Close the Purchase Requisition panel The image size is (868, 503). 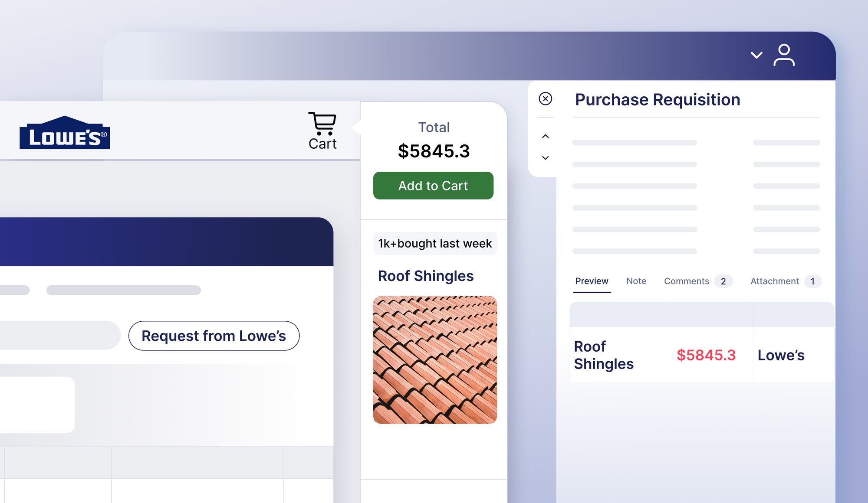coord(545,99)
